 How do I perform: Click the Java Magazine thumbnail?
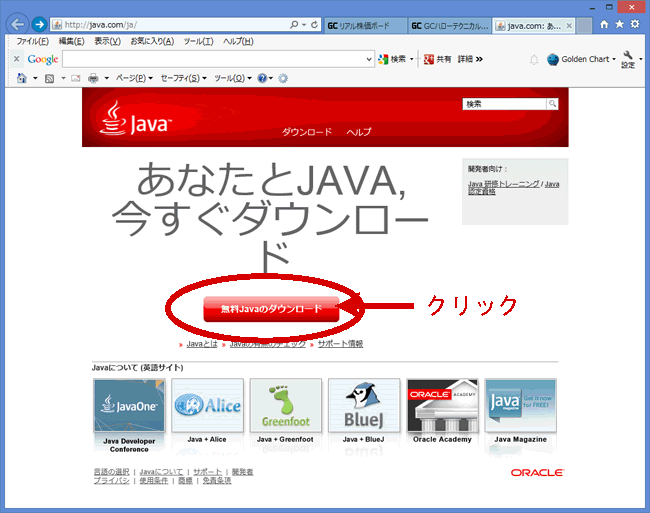[521, 405]
